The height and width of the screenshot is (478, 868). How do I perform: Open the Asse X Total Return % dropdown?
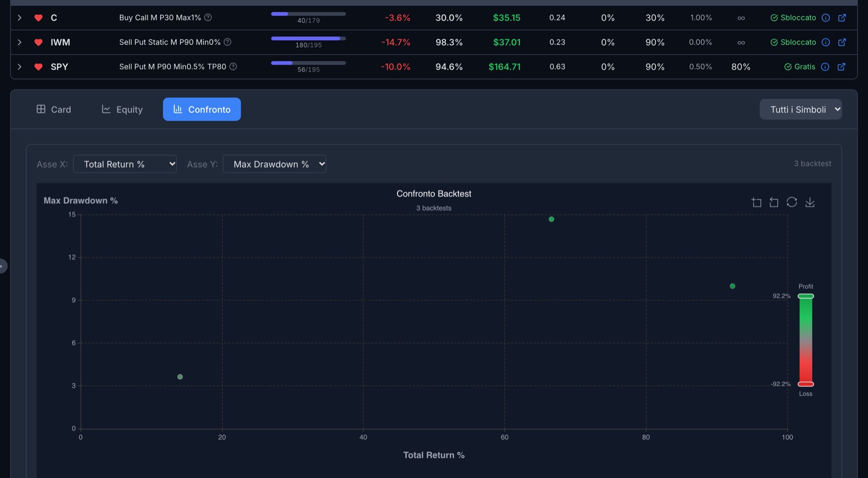coord(125,164)
